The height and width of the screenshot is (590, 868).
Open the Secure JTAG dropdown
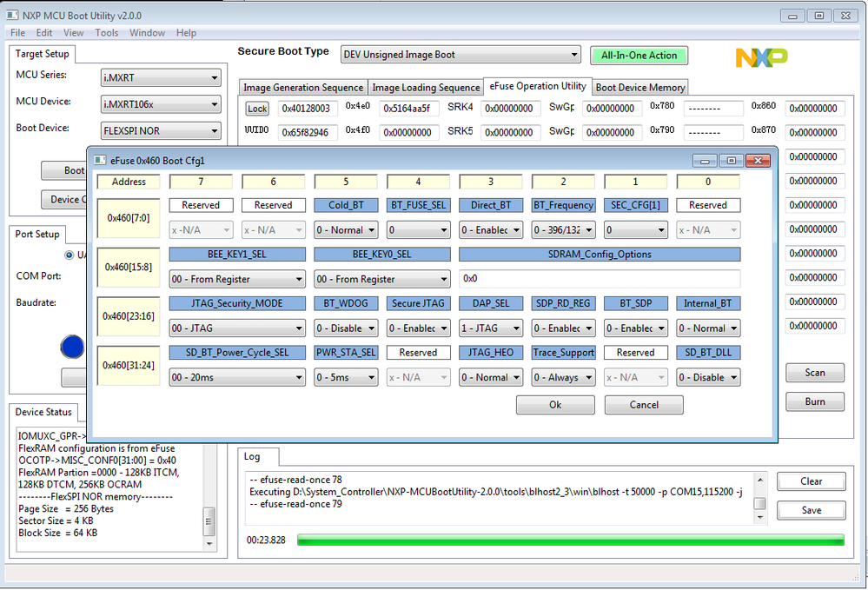(x=418, y=328)
